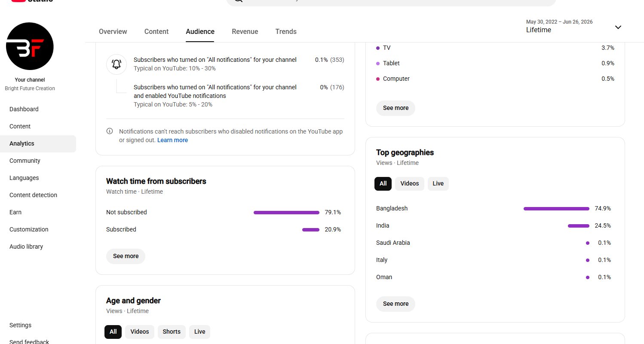Switch to the Content analytics tab
Image resolution: width=644 pixels, height=344 pixels.
[156, 31]
